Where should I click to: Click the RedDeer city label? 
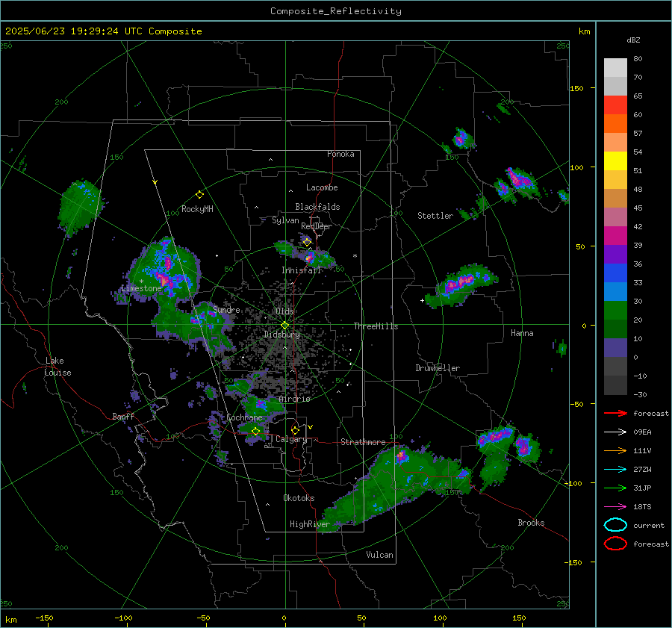tap(317, 226)
